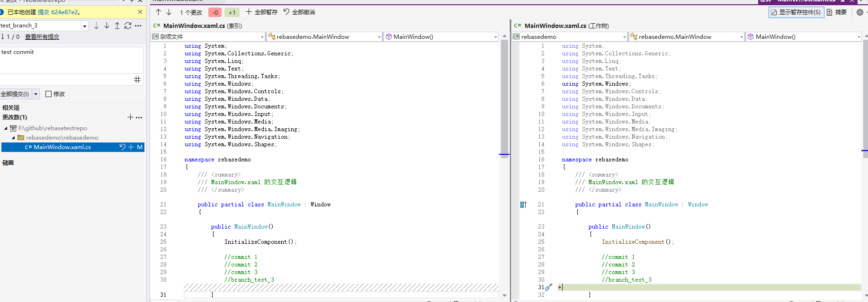The width and height of the screenshot is (868, 302).
Task: Open dropdown arrow beside 全部提交(I)
Action: click(x=36, y=94)
